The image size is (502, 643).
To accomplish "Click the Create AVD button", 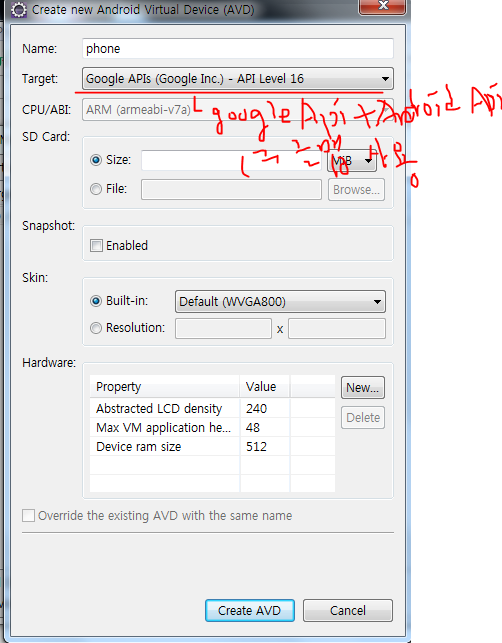I will (250, 611).
